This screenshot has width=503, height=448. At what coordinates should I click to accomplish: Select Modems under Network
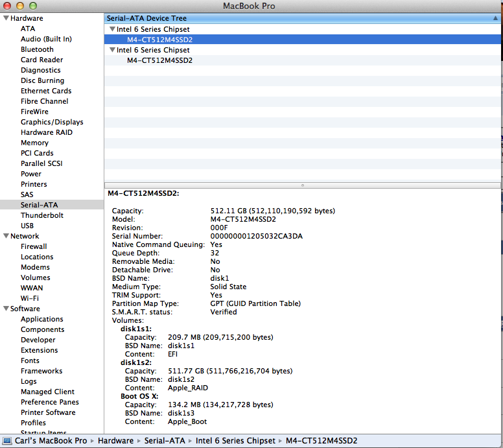tap(35, 267)
